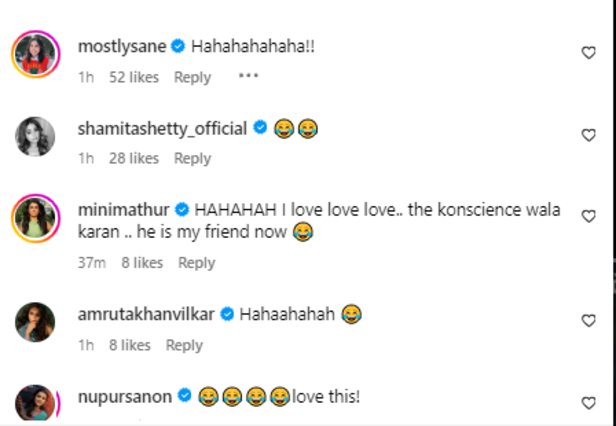
Task: Open more options on mostlysane's comment
Action: (x=248, y=76)
